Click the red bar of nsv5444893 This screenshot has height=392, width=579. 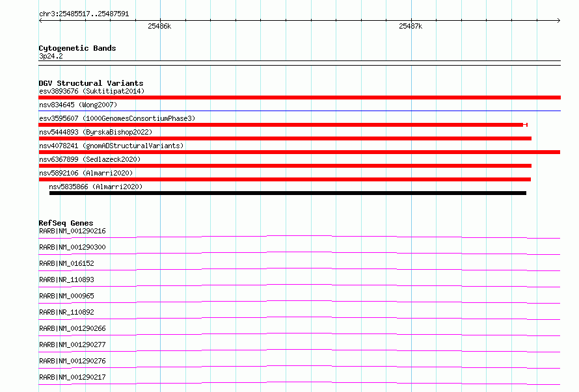(x=285, y=138)
